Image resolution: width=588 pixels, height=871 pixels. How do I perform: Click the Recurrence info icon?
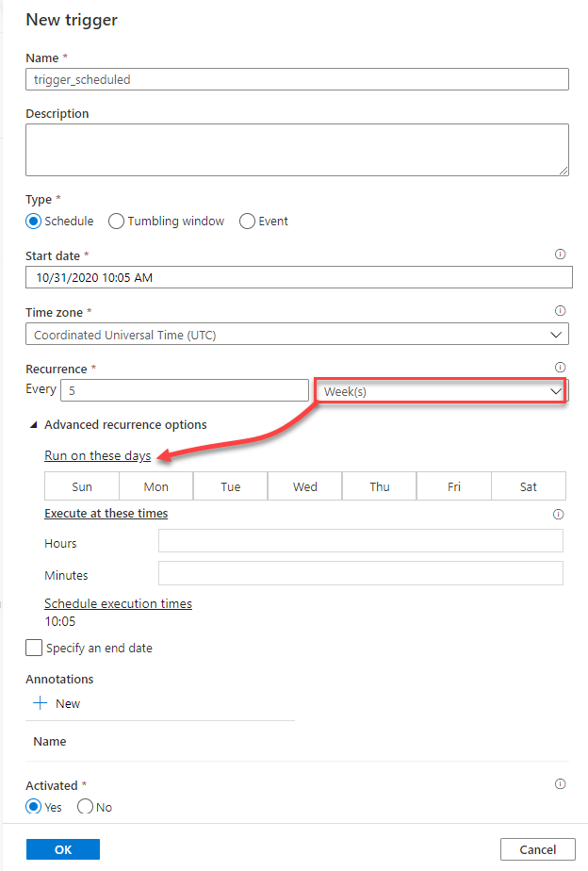click(x=560, y=368)
